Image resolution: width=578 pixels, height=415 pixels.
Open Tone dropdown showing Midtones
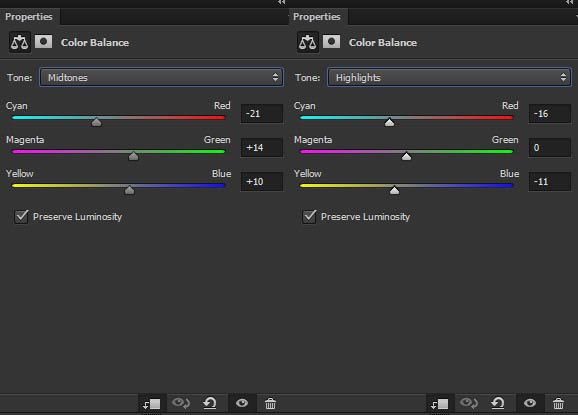(161, 77)
